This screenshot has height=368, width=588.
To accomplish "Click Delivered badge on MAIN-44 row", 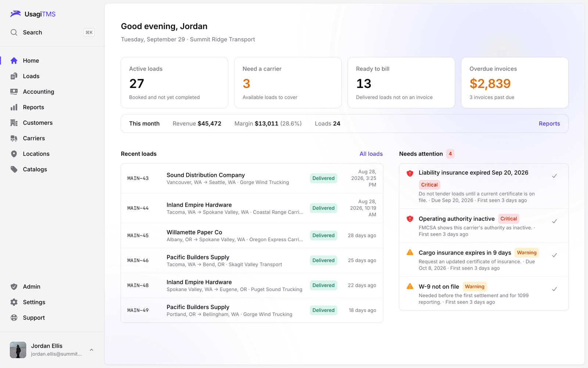I will [x=323, y=208].
